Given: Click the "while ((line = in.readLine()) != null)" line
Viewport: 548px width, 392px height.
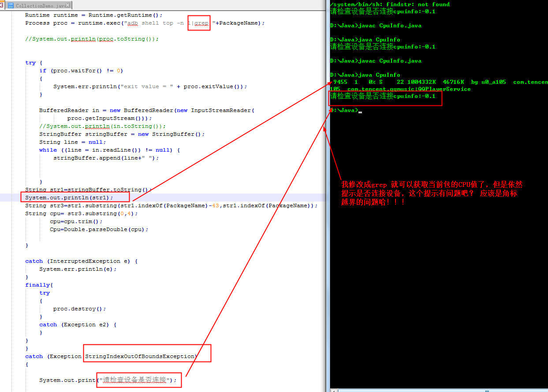Looking at the screenshot, I should tap(110, 150).
